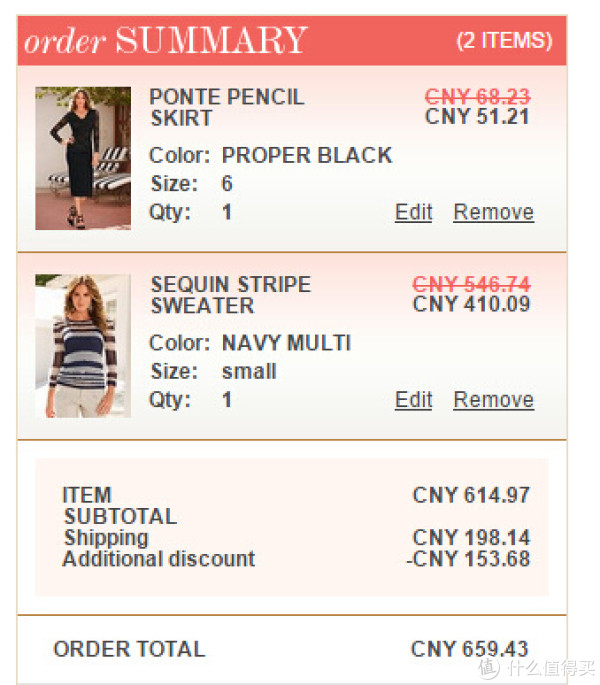This screenshot has width=600, height=685.
Task: Select the struck-through price CNY 68.23
Action: (477, 96)
